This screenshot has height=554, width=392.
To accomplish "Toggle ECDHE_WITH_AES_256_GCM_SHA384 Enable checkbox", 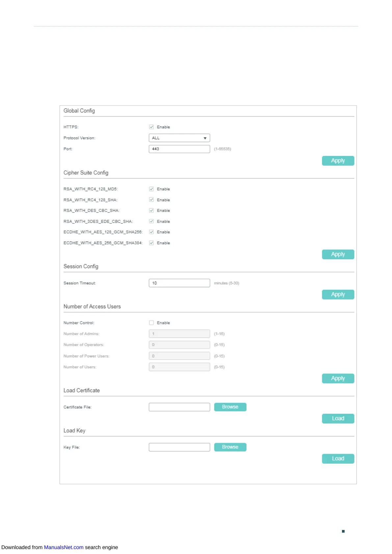I will click(151, 243).
